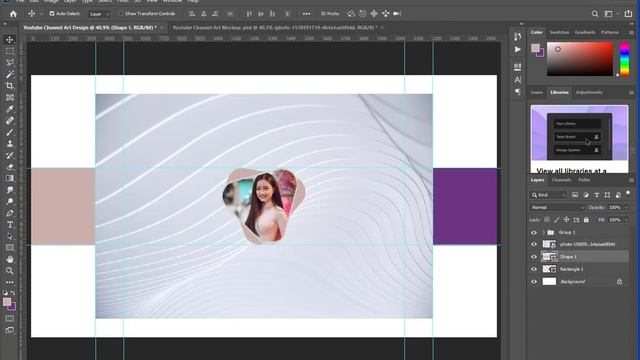Select the Pen tool
640x360 pixels.
(x=10, y=213)
